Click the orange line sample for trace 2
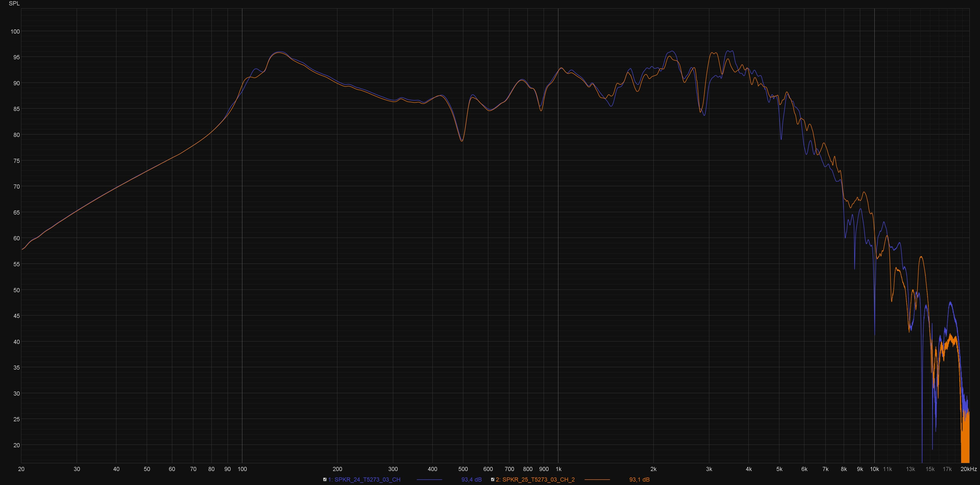The width and height of the screenshot is (980, 485). pos(597,480)
